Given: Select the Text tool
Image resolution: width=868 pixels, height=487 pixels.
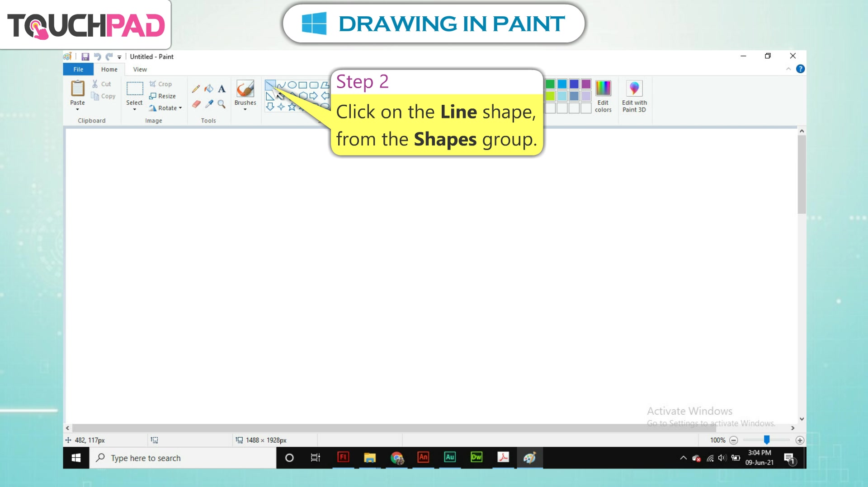Looking at the screenshot, I should tap(222, 89).
